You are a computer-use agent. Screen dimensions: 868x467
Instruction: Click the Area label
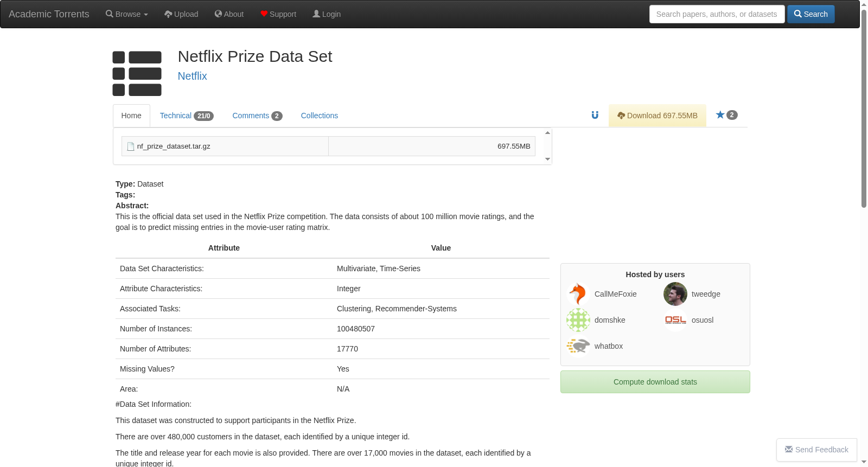(x=129, y=389)
